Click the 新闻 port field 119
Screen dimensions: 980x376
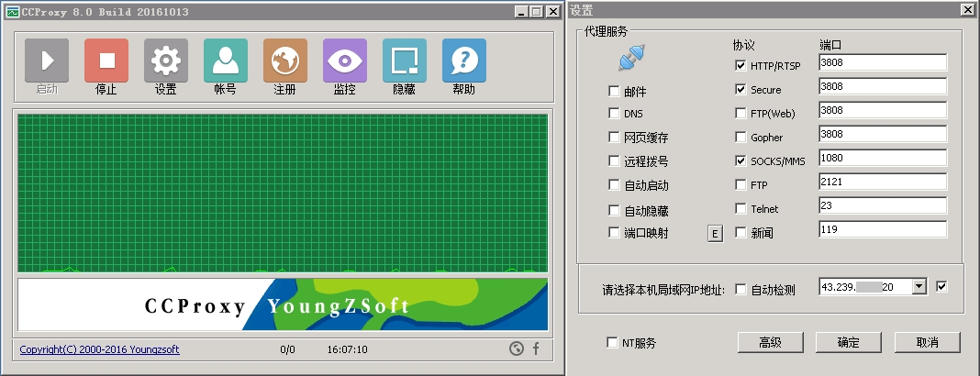883,228
